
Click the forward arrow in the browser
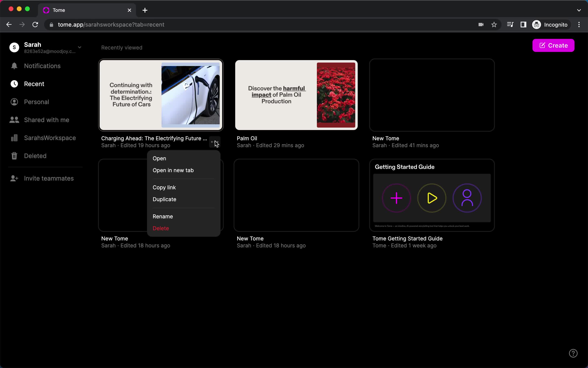[x=22, y=25]
